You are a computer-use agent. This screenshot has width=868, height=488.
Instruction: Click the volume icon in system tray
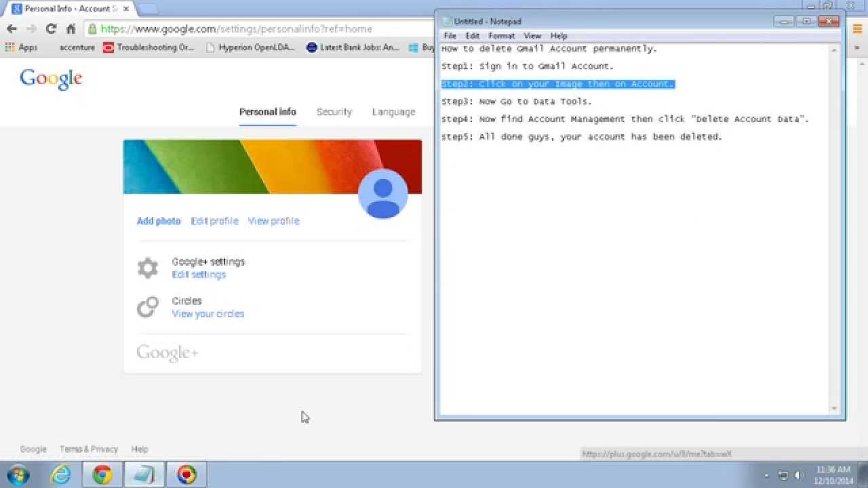click(799, 475)
